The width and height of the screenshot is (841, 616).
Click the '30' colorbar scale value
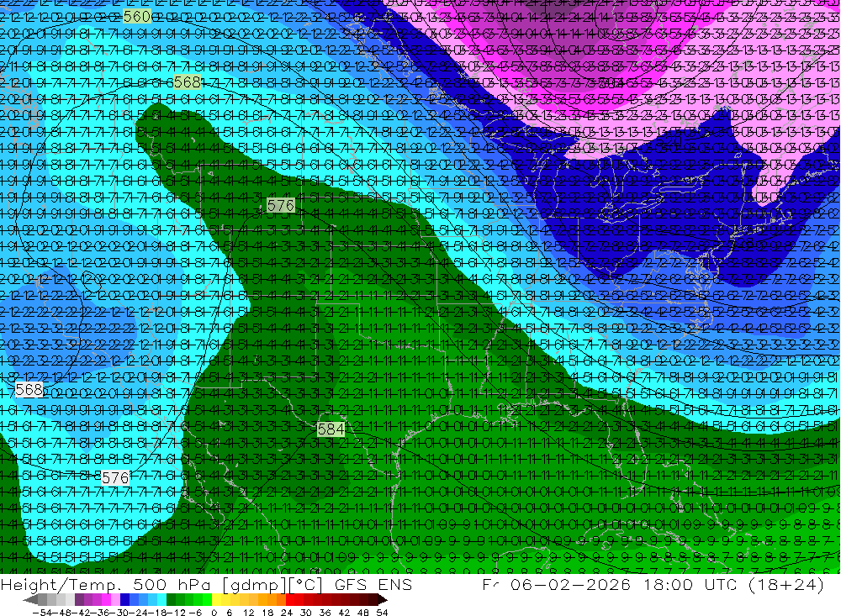coord(305,613)
